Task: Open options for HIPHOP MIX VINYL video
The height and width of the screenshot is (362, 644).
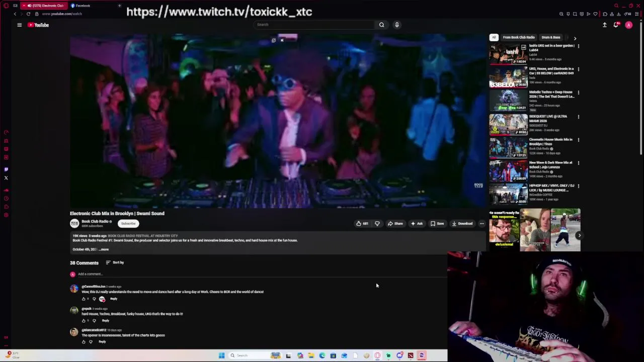Action: click(578, 186)
